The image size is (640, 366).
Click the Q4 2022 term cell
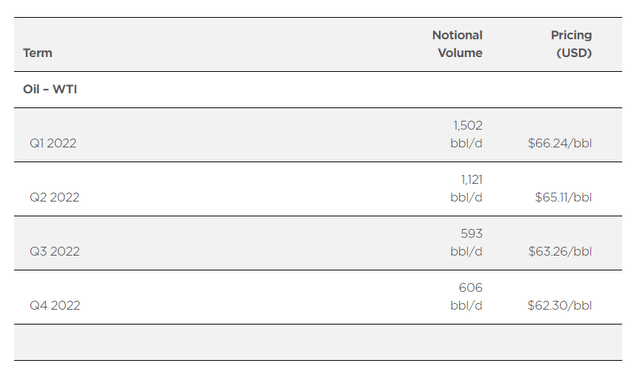pyautogui.click(x=55, y=306)
